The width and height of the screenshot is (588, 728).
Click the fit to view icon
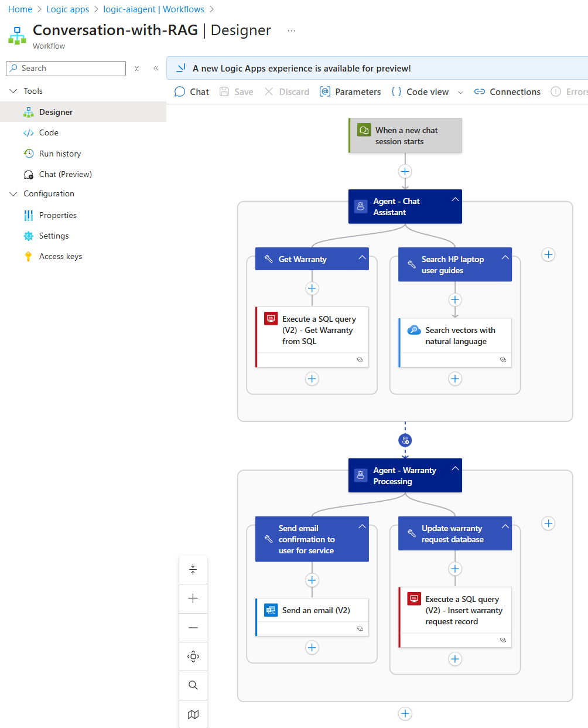[193, 656]
